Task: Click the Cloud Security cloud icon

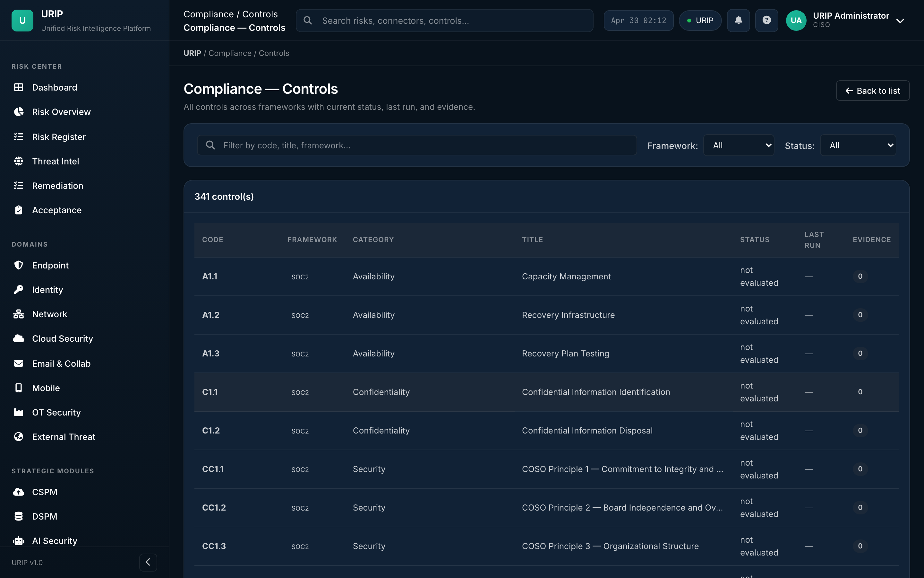Action: [x=18, y=338]
